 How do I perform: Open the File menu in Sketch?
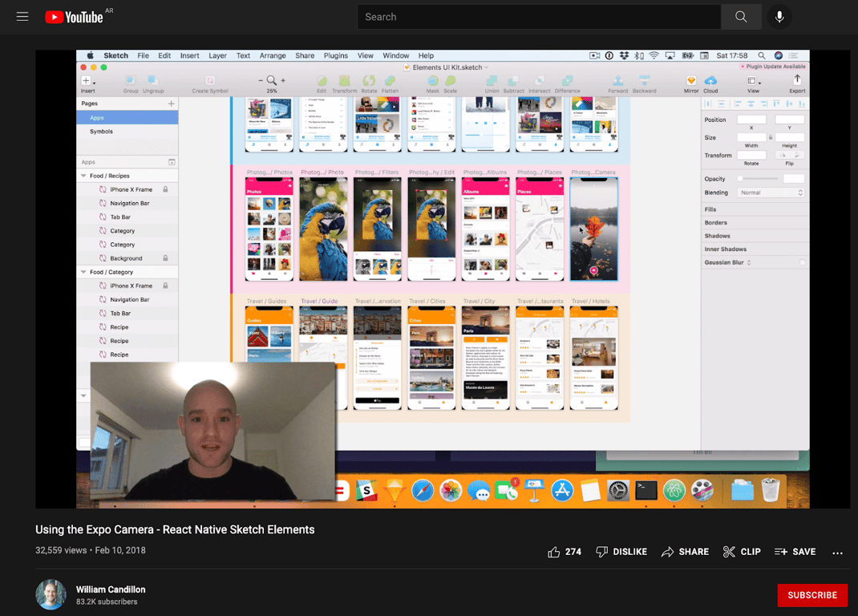(x=143, y=55)
